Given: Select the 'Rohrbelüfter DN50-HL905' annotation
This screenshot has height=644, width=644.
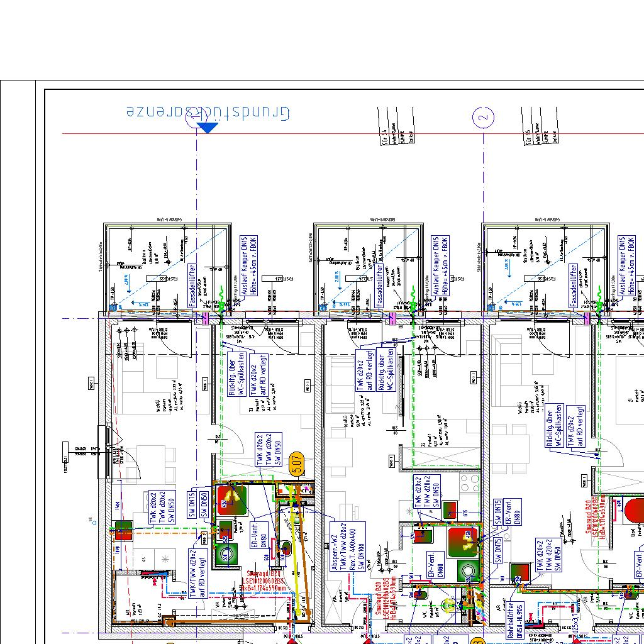Looking at the screenshot, I should click(515, 619).
